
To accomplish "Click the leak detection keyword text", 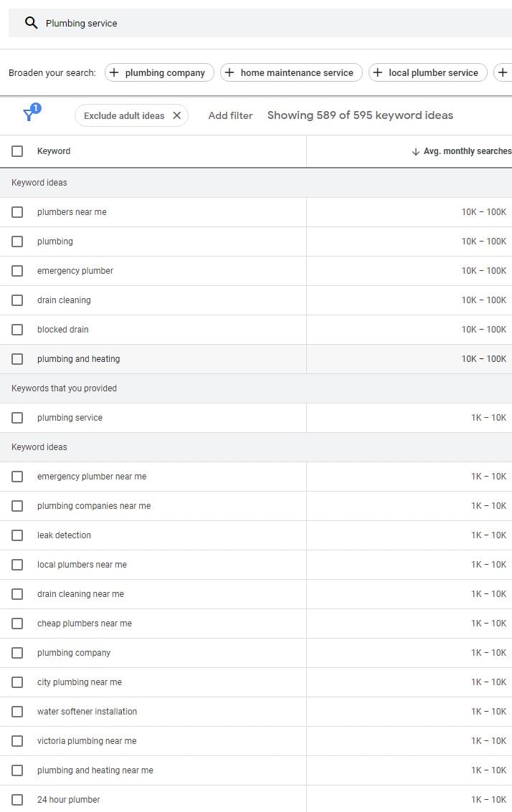I will coord(63,535).
